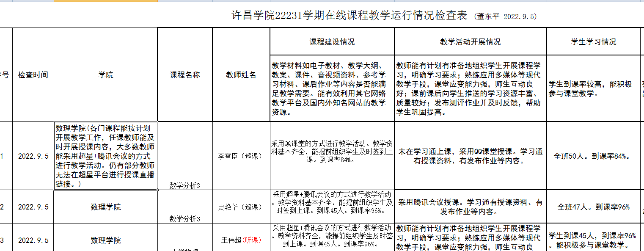This screenshot has height=251, width=644.
Task: Select the spreadsheet title cell 许昌学院22231学期
Action: (x=349, y=16)
